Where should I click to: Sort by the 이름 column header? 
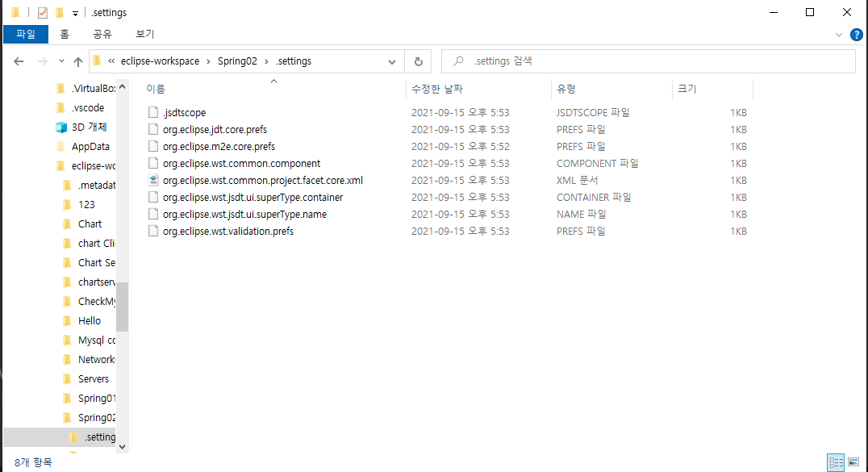tap(156, 89)
